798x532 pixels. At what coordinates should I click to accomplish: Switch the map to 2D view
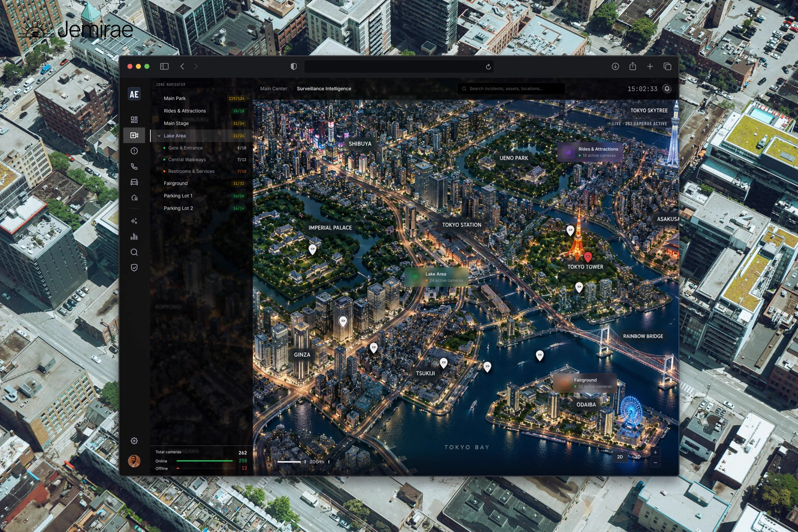pyautogui.click(x=620, y=457)
